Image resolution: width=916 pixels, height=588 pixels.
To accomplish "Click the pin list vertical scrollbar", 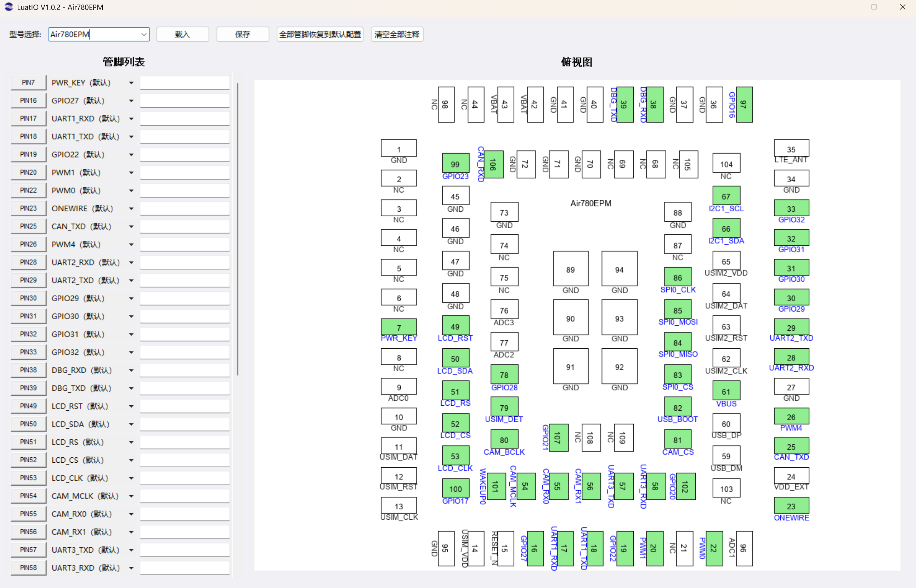I will coord(238,229).
